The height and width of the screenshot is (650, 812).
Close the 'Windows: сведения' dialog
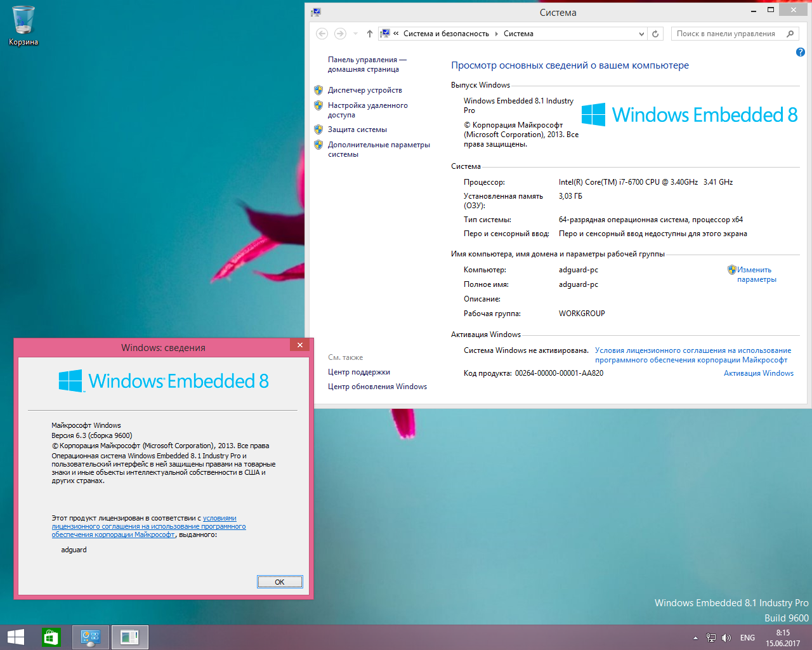coord(300,345)
